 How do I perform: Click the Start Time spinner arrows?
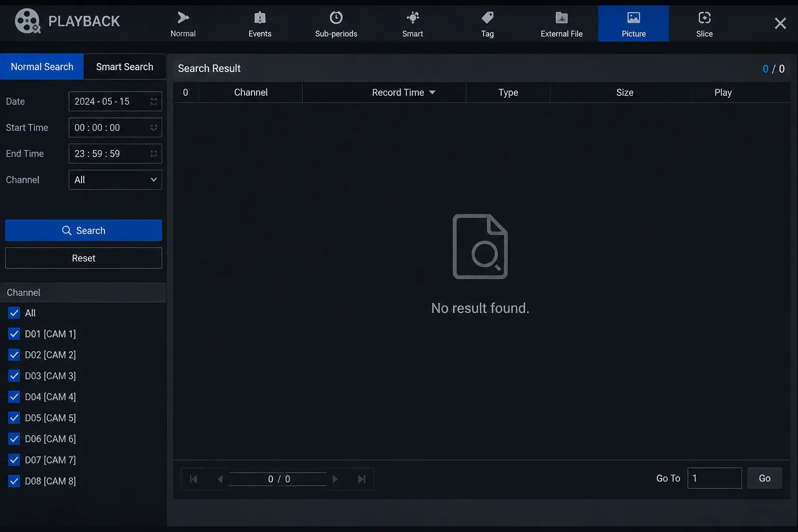pyautogui.click(x=154, y=127)
